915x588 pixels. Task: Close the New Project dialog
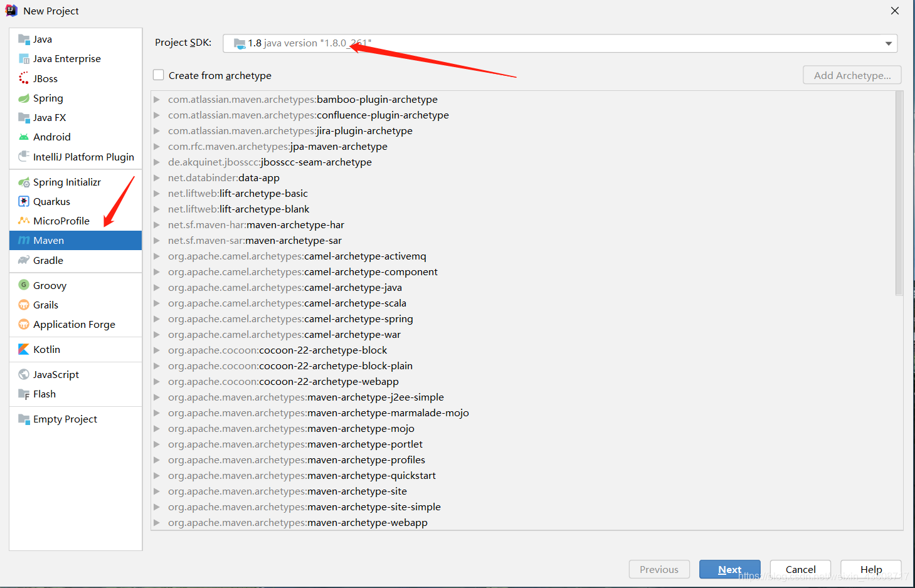point(895,11)
